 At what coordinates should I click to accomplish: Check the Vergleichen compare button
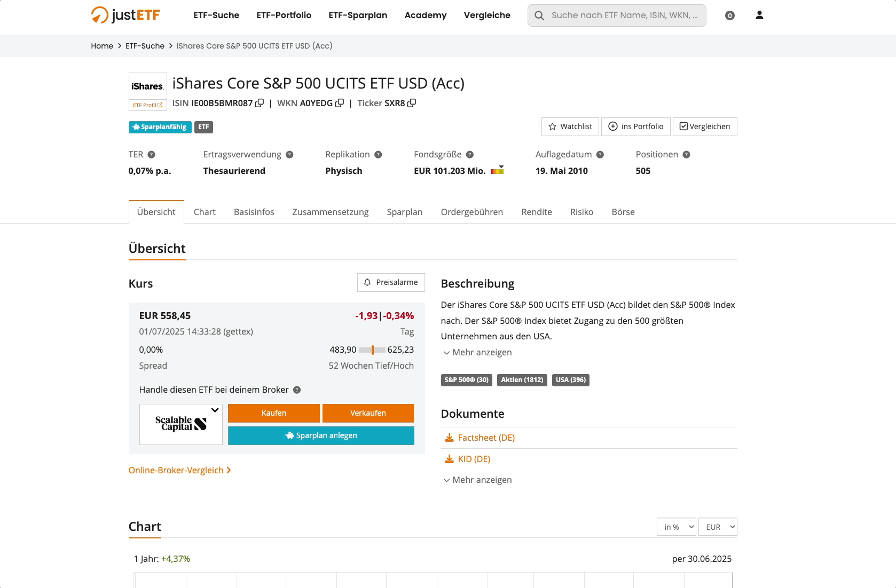pos(704,126)
